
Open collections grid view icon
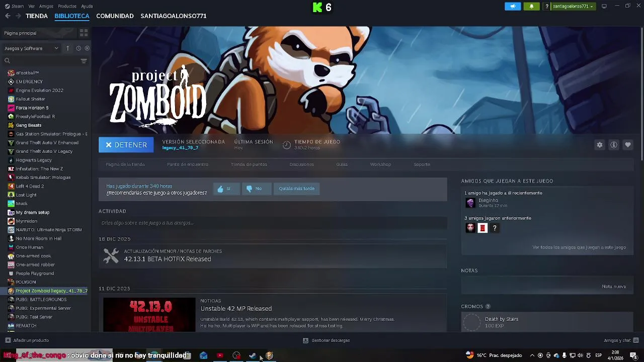click(84, 33)
